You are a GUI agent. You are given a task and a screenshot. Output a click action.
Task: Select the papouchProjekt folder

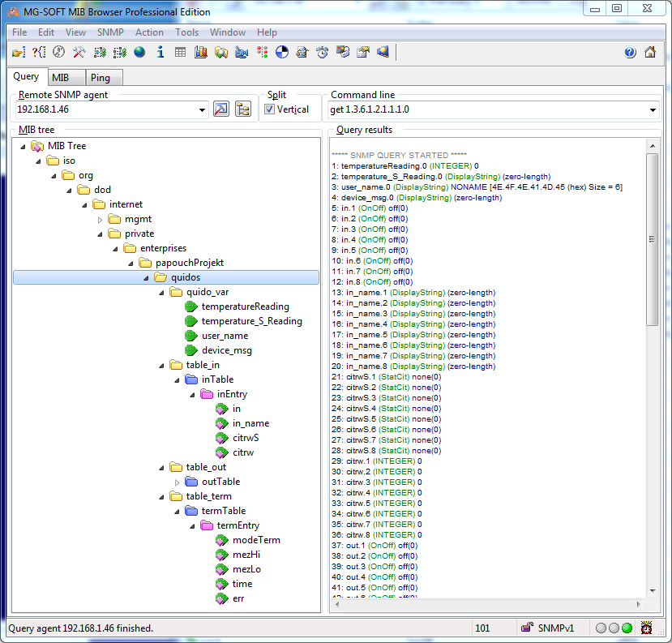click(190, 263)
